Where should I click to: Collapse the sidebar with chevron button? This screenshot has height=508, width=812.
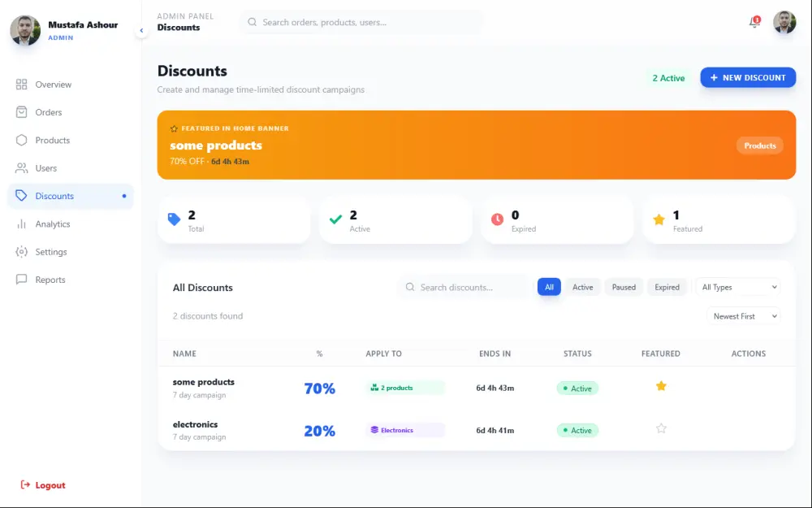141,31
